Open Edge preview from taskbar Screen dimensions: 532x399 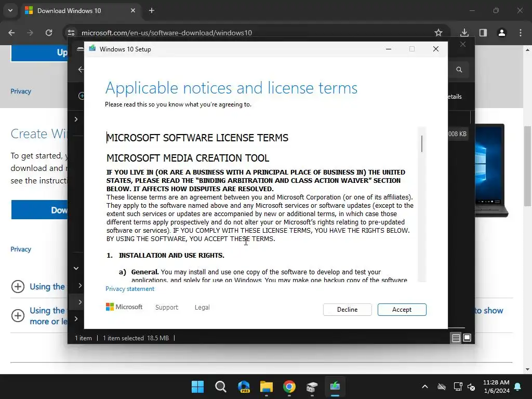point(244,387)
